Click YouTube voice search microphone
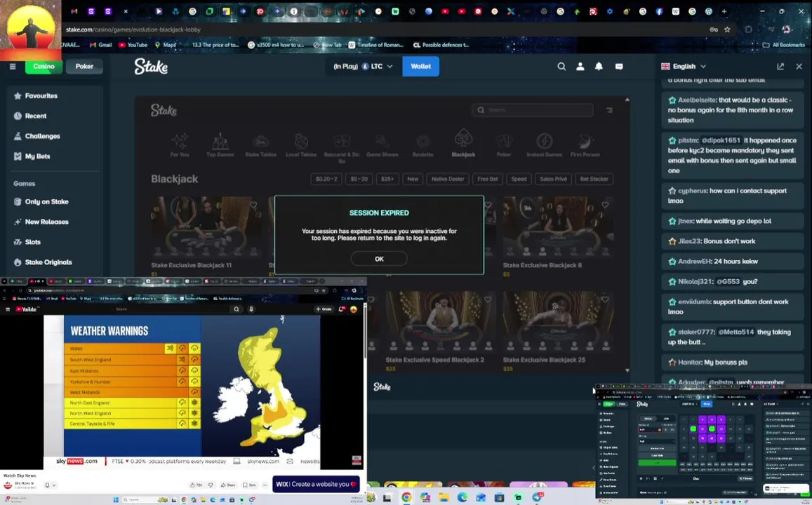 coord(251,309)
